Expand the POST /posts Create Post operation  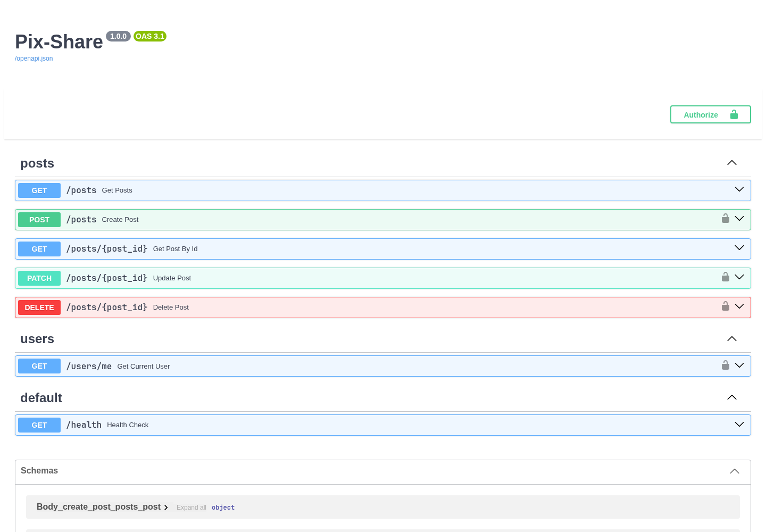pyautogui.click(x=739, y=219)
